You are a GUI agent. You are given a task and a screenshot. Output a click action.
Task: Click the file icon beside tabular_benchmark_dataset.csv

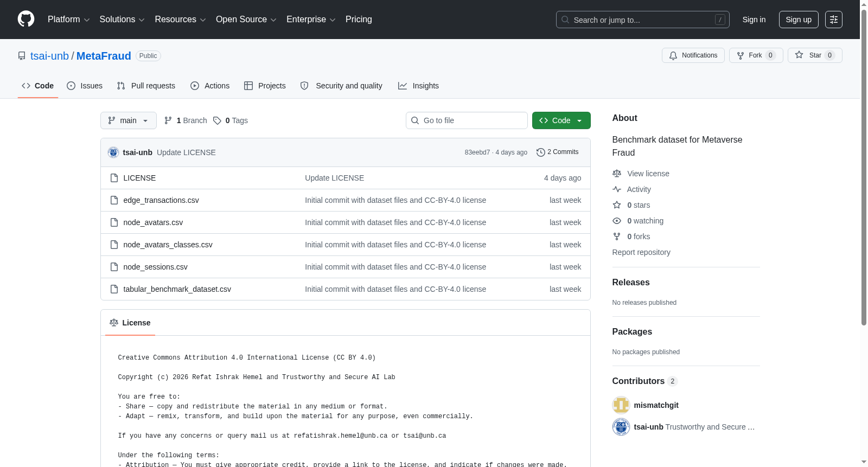pos(114,289)
